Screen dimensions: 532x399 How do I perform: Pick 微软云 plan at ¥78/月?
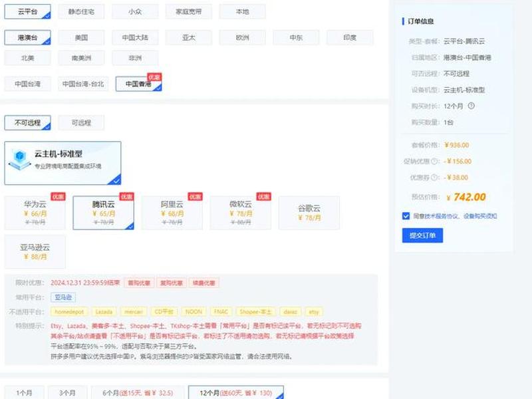241,212
